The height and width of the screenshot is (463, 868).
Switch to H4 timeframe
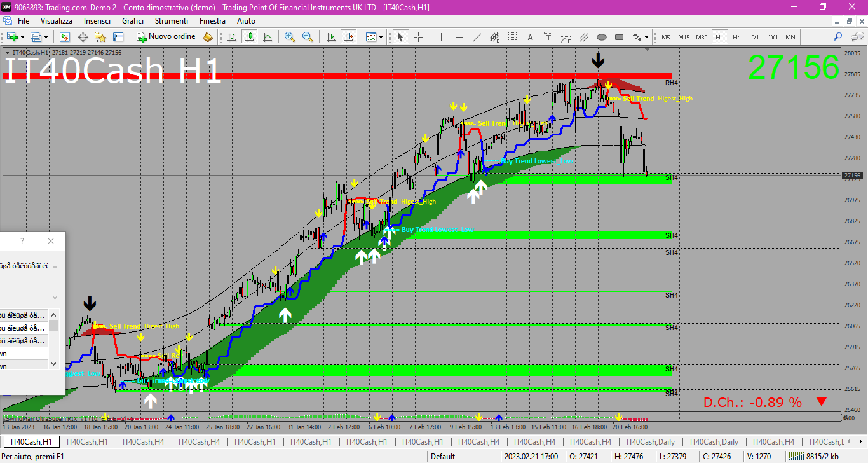(x=737, y=37)
